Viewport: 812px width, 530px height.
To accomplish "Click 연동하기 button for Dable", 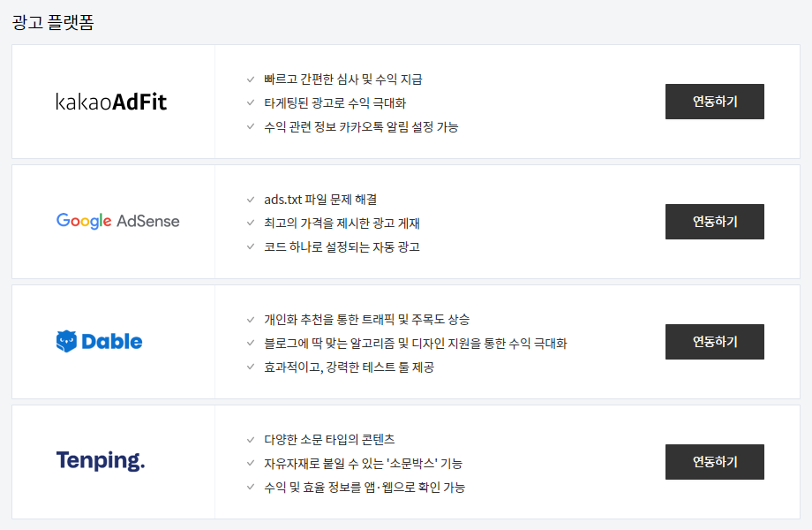I will (x=715, y=342).
